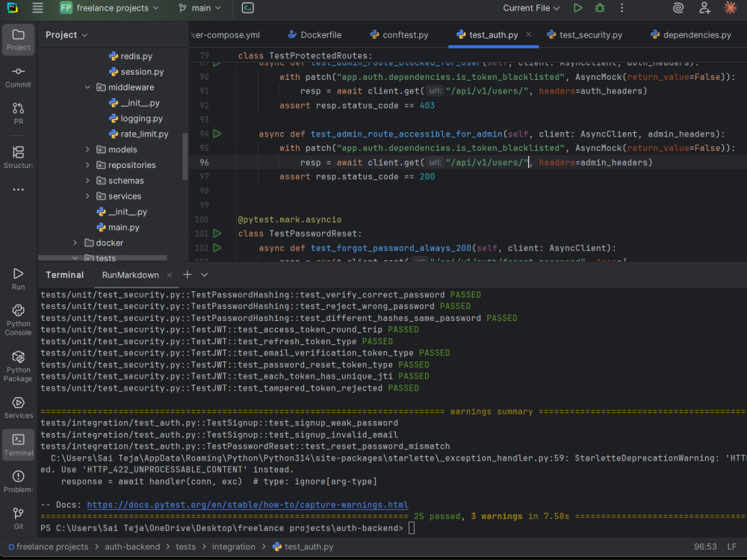This screenshot has height=560, width=747.
Task: Switch to Dockerfile editor tab
Action: click(315, 35)
